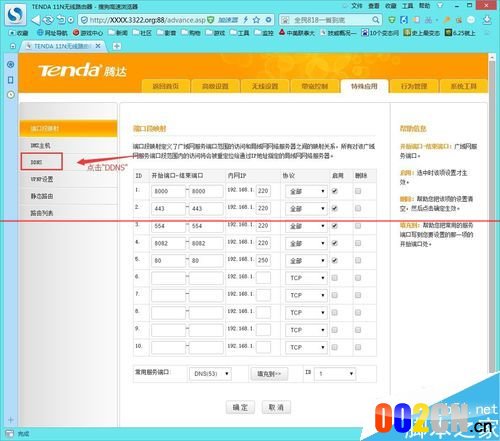The image size is (500, 441).
Task: Enable rule 8 checkbox
Action: coord(335,312)
